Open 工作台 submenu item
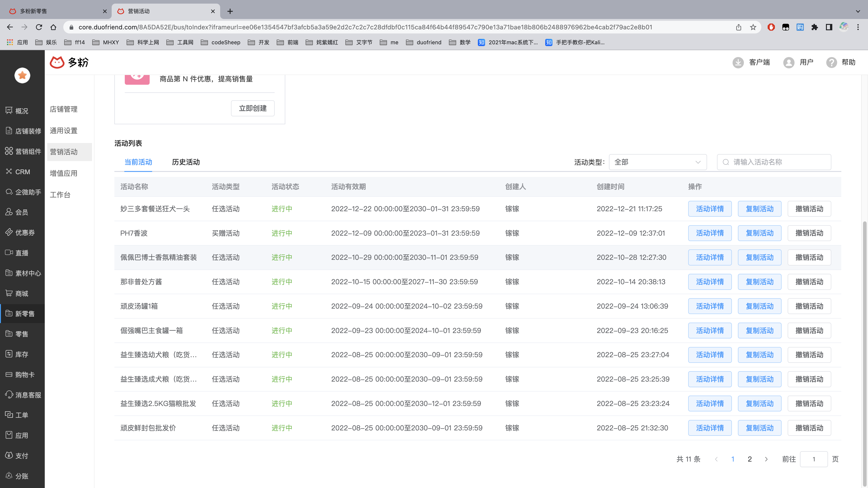 click(60, 195)
